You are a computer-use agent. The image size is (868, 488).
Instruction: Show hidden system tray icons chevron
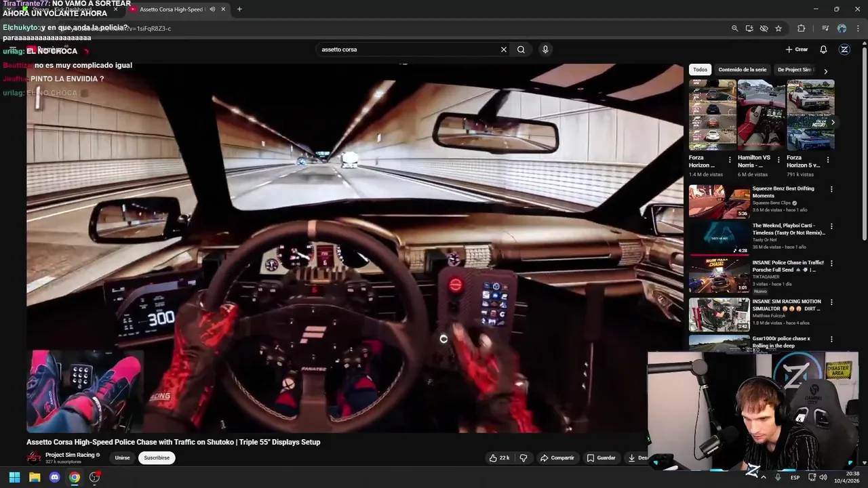coord(764,477)
